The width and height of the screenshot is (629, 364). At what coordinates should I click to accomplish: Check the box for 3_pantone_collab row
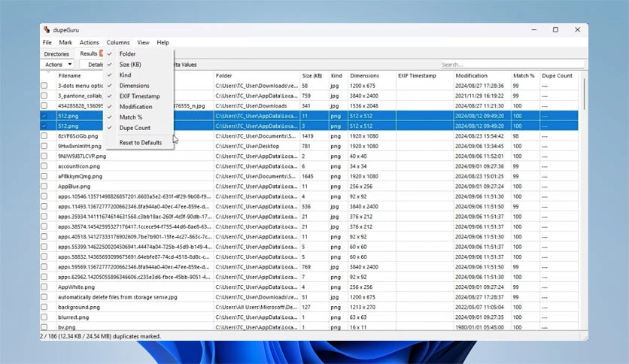(x=44, y=96)
